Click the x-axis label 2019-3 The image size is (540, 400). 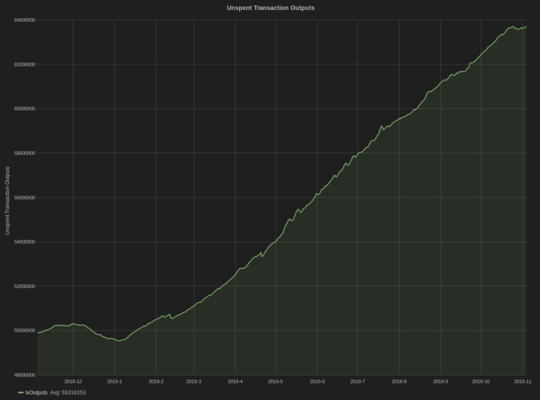tap(194, 381)
